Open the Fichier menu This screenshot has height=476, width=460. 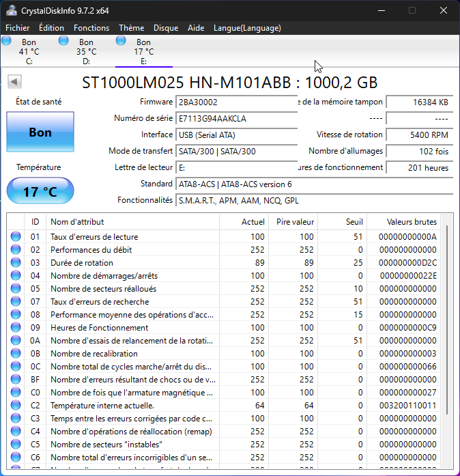(18, 28)
